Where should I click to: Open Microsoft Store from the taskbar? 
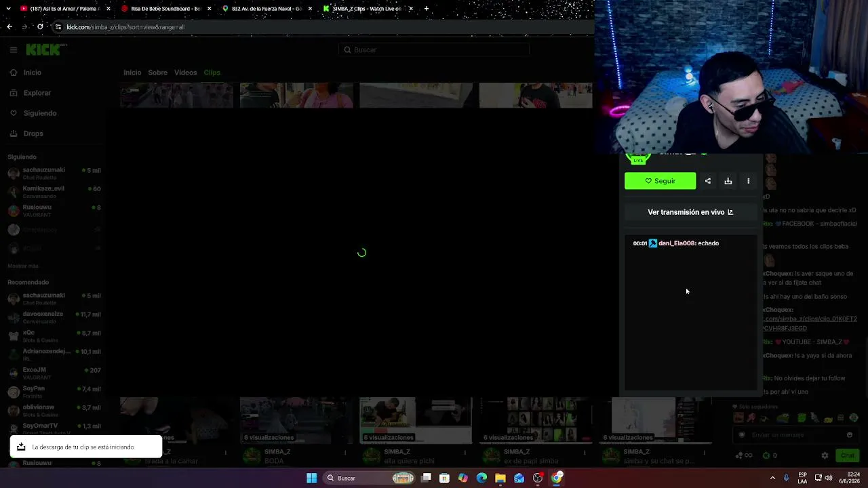pos(444,478)
